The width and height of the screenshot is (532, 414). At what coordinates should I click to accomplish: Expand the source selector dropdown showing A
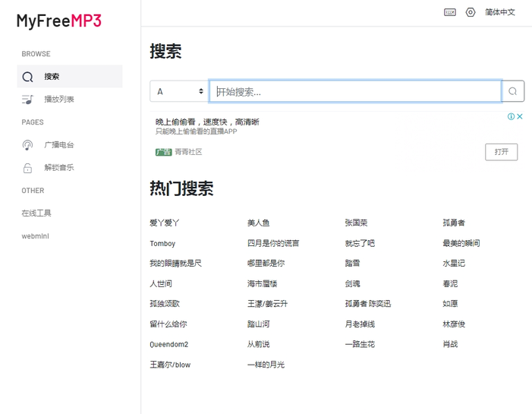(x=179, y=91)
